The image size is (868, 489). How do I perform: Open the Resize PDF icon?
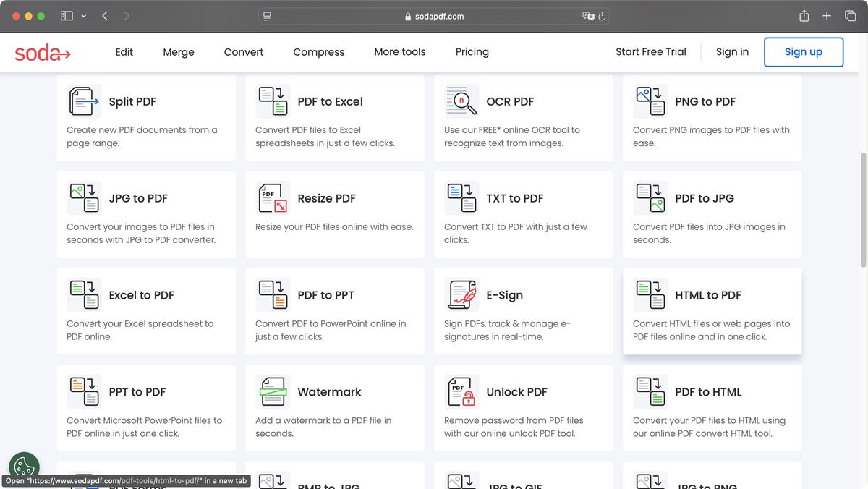click(272, 197)
